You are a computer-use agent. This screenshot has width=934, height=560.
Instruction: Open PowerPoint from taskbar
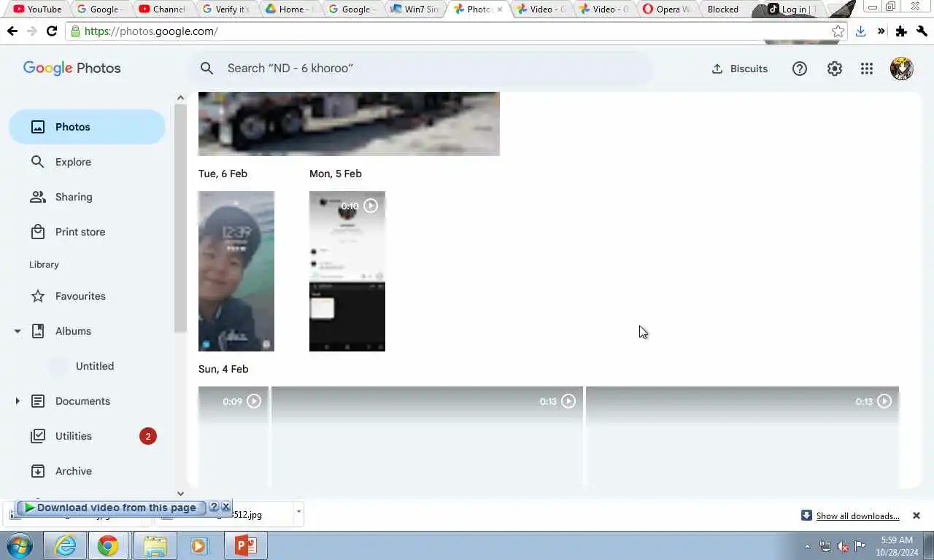click(245, 545)
